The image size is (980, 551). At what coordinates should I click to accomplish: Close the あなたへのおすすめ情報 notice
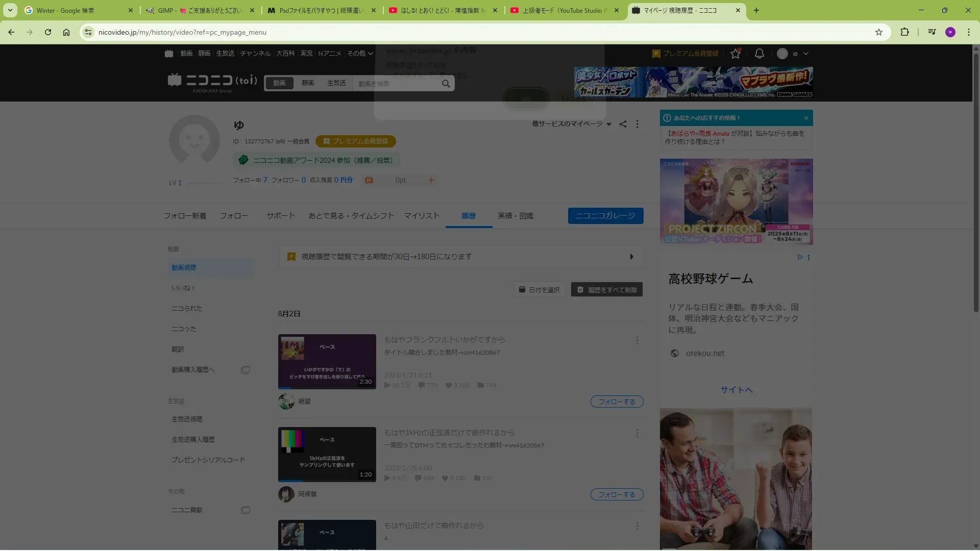click(806, 118)
